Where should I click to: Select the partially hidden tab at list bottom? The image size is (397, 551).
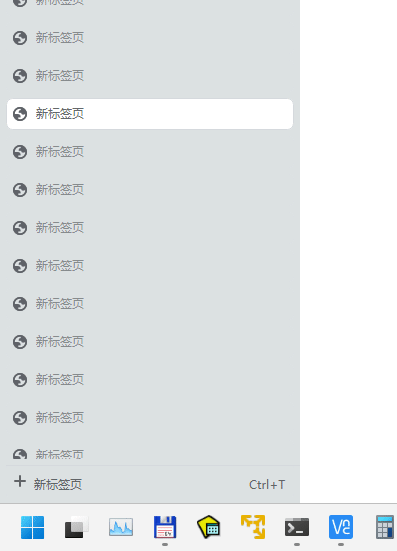(x=150, y=455)
